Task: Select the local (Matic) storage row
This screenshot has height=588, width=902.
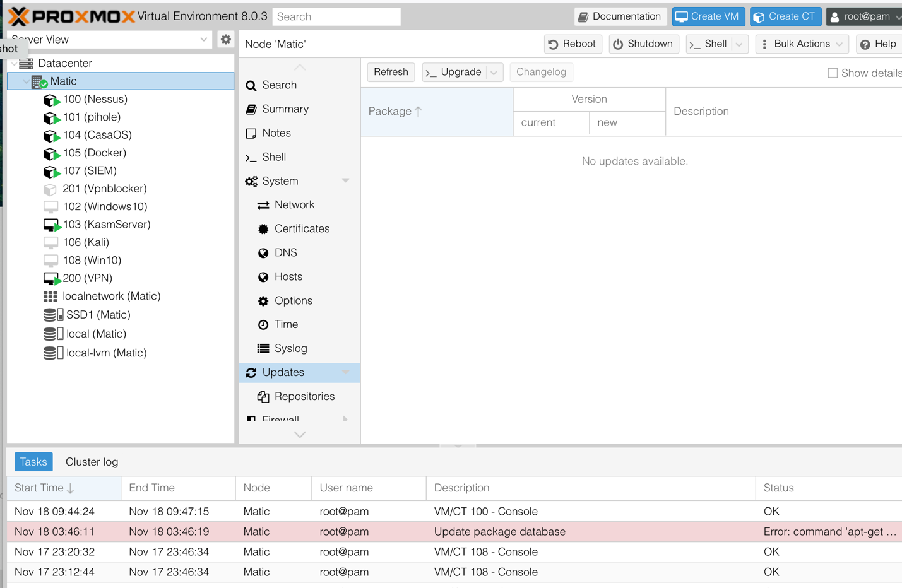Action: 121,334
